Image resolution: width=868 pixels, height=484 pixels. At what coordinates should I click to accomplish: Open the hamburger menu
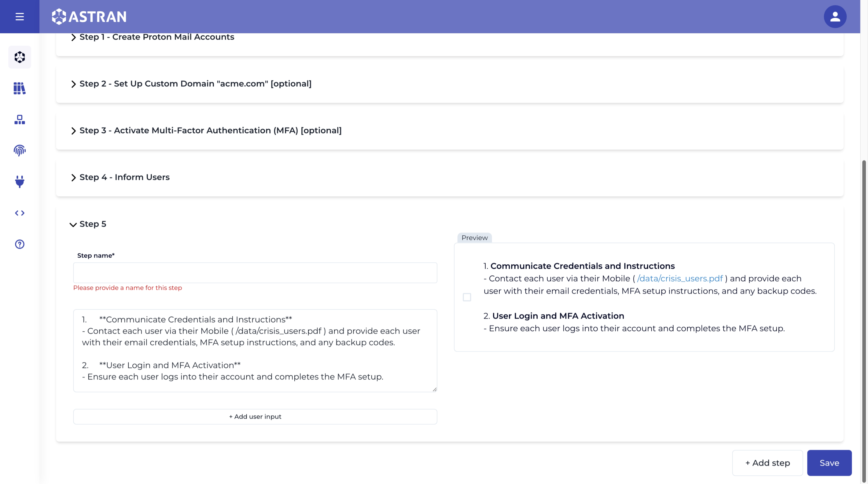point(20,16)
